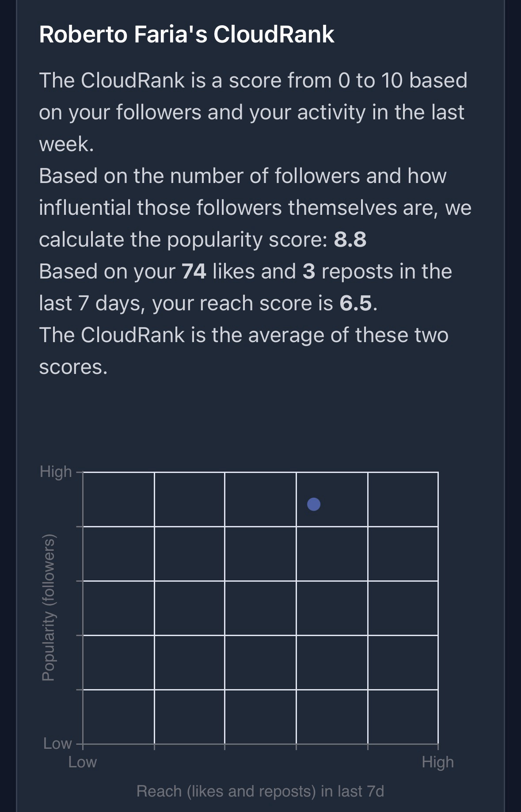Click "Low" label under the reach axis
Image resolution: width=521 pixels, height=812 pixels.
[82, 762]
